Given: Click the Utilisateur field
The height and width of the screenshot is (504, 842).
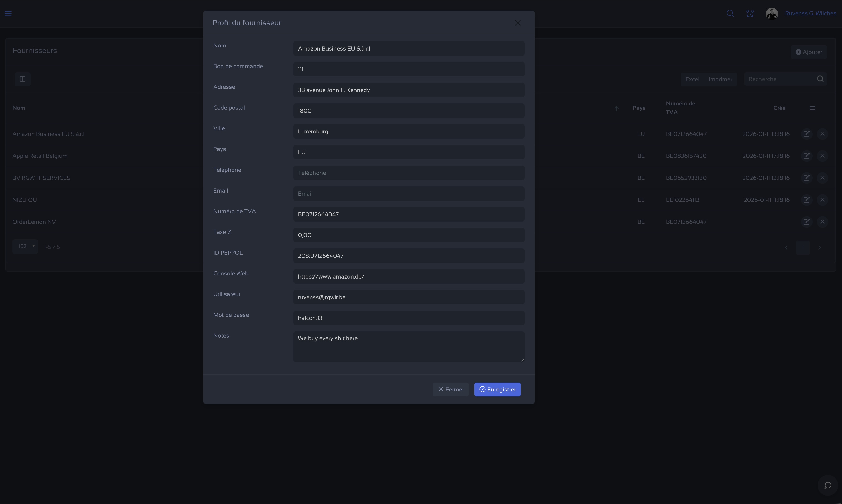Looking at the screenshot, I should 409,297.
